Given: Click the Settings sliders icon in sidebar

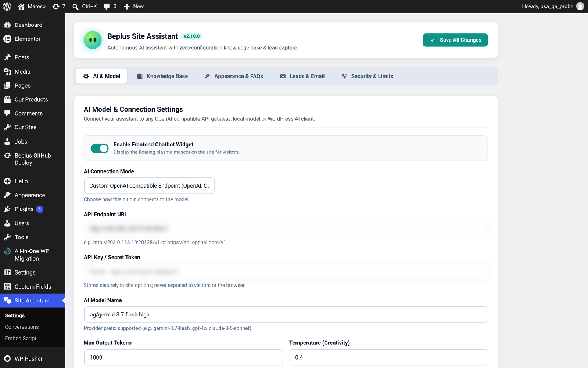Looking at the screenshot, I should pyautogui.click(x=7, y=272).
